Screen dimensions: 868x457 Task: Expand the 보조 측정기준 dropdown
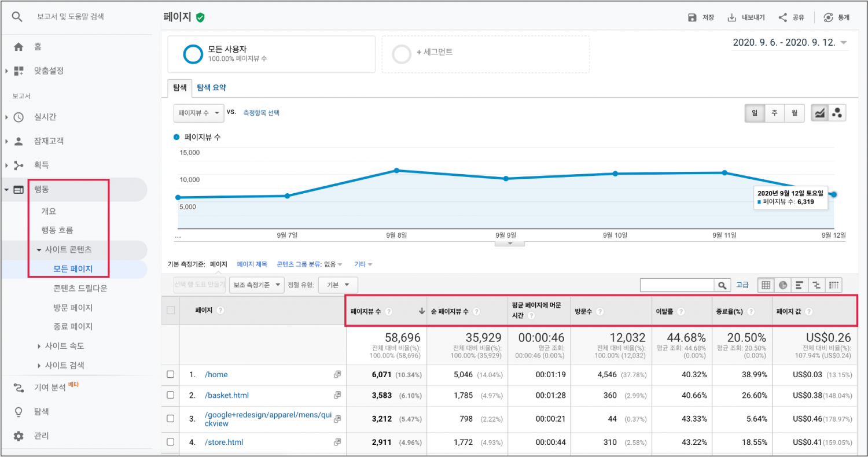click(x=257, y=285)
